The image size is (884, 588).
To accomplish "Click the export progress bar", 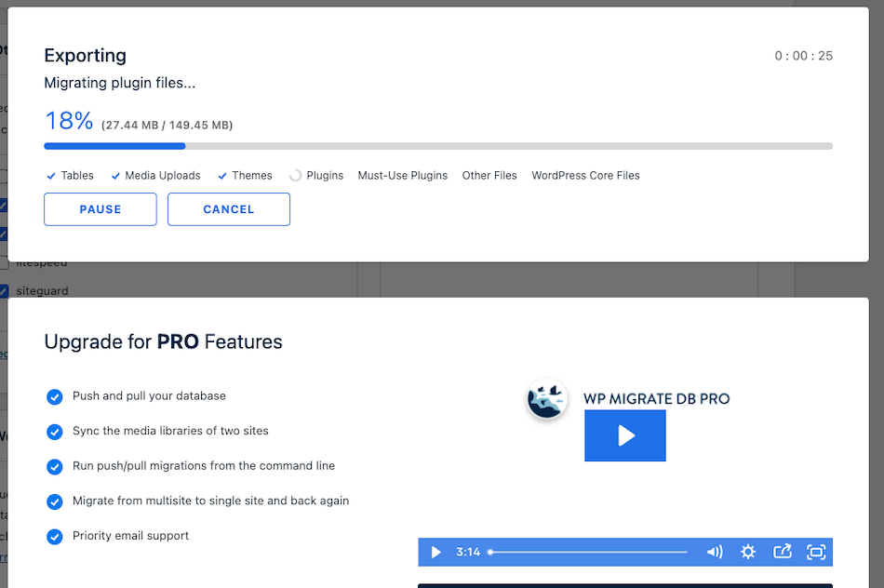I will pos(437,146).
